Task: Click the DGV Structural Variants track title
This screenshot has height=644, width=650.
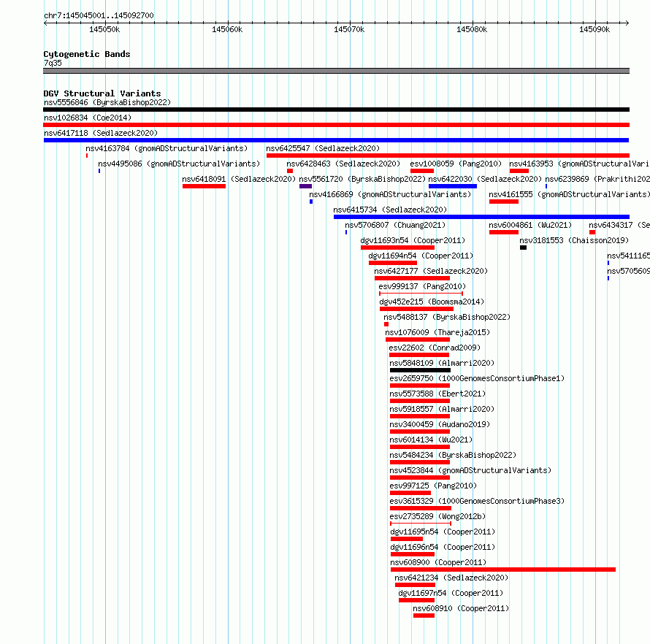Action: 102,93
